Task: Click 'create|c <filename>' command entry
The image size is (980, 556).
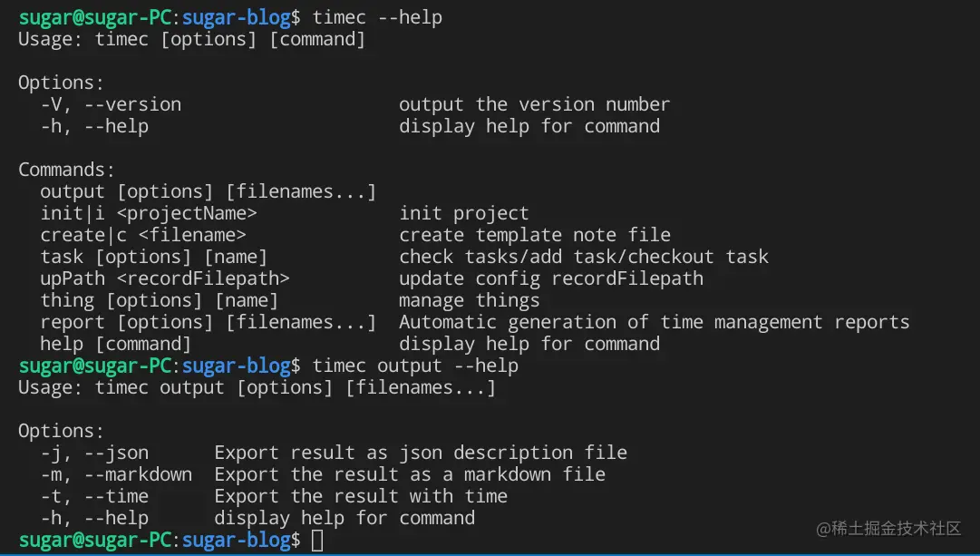Action: pyautogui.click(x=143, y=235)
